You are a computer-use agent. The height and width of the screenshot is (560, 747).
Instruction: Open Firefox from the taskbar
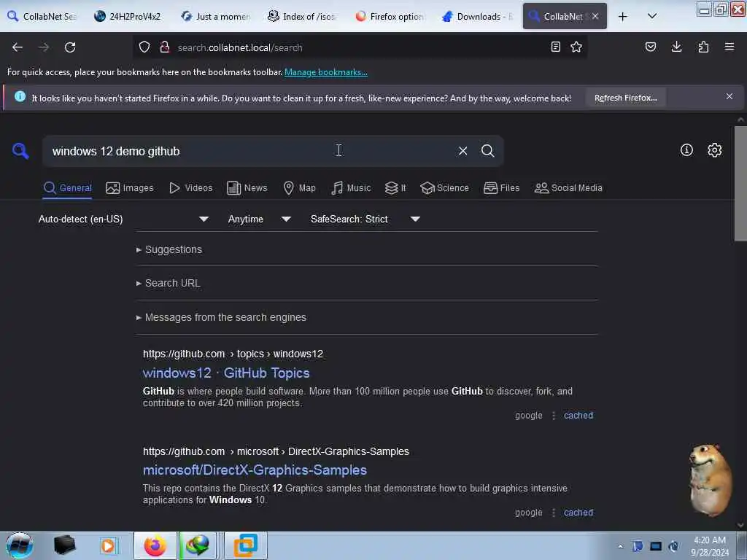pyautogui.click(x=155, y=545)
